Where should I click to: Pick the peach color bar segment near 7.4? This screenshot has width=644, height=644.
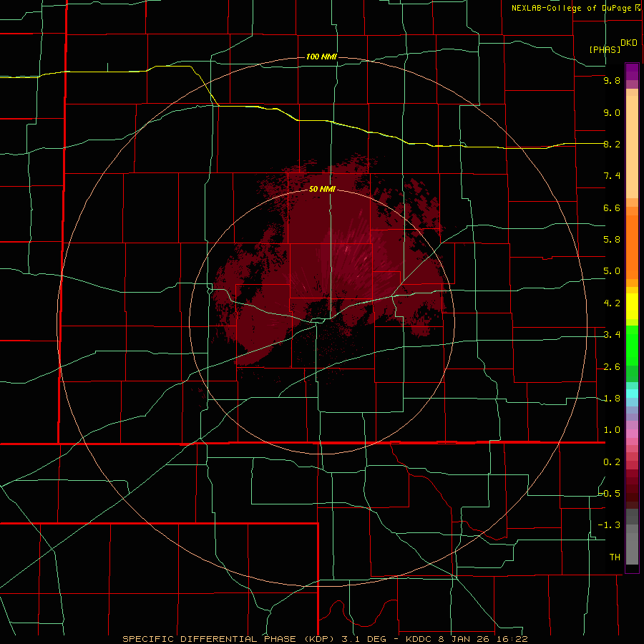coord(632,147)
